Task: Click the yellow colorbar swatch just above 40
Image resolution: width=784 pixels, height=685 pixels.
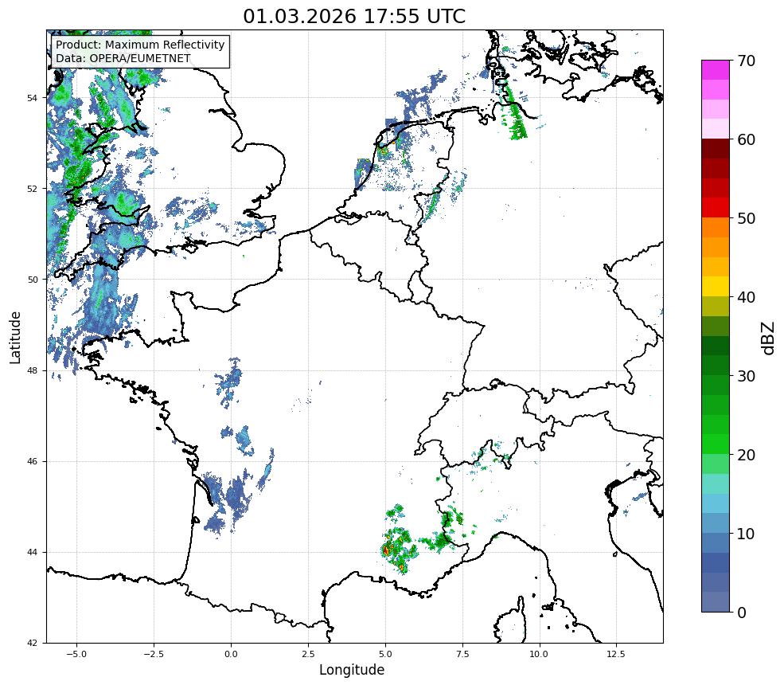Action: (x=716, y=287)
